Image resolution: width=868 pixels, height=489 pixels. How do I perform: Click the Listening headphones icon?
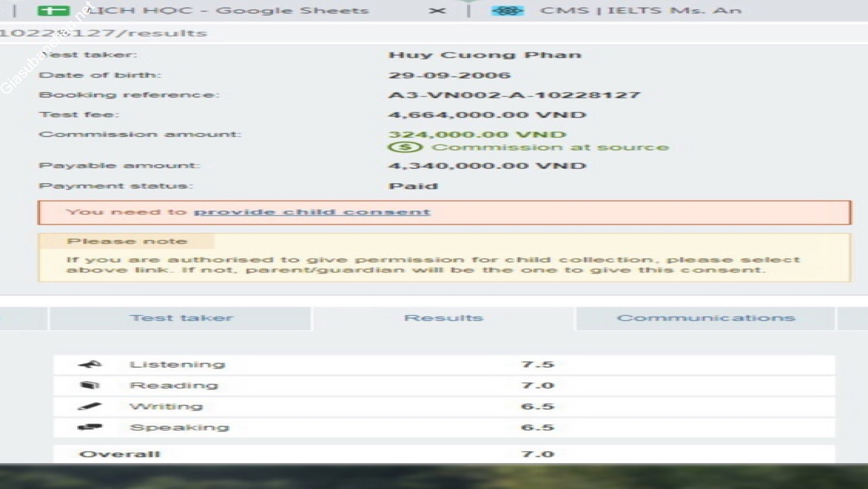[x=90, y=365]
